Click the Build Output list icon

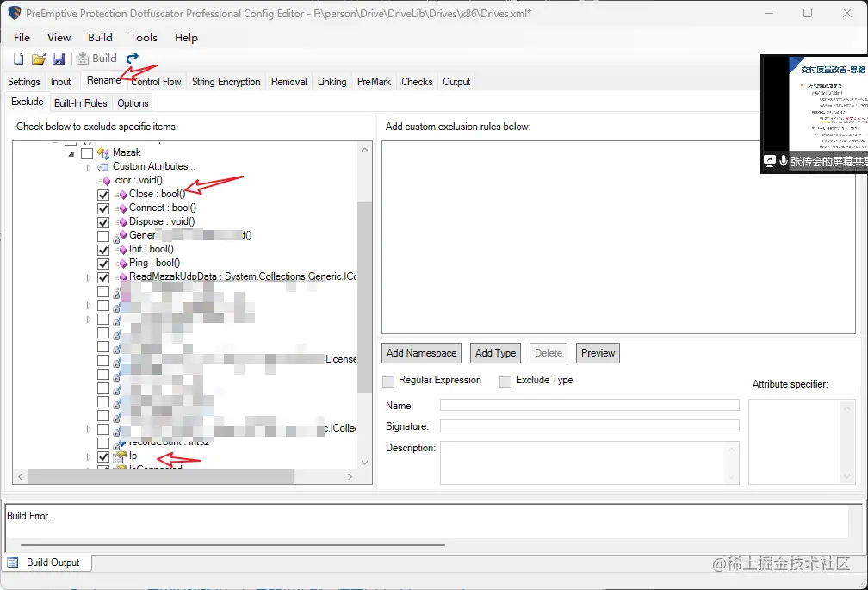13,562
